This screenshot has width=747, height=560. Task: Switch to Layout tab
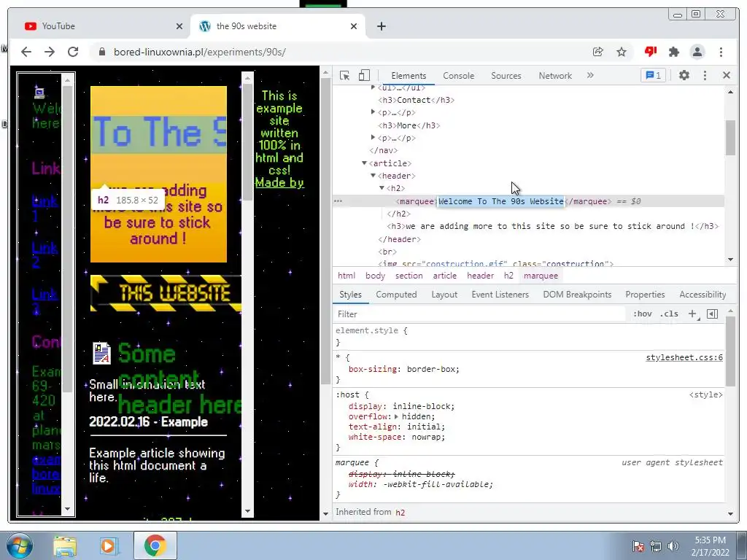point(444,295)
